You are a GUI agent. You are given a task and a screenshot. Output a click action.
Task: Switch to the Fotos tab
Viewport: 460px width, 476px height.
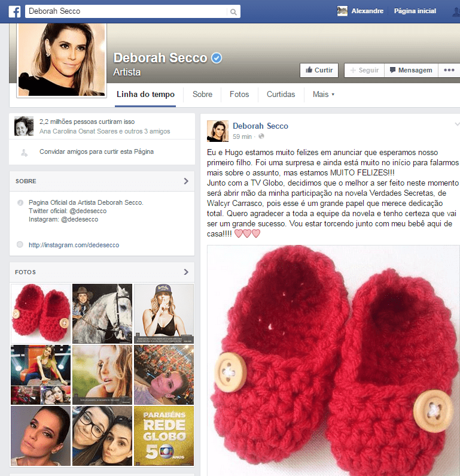point(239,95)
